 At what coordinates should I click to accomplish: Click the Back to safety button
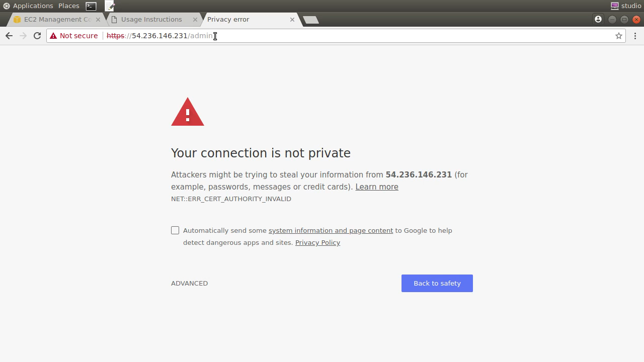(437, 283)
